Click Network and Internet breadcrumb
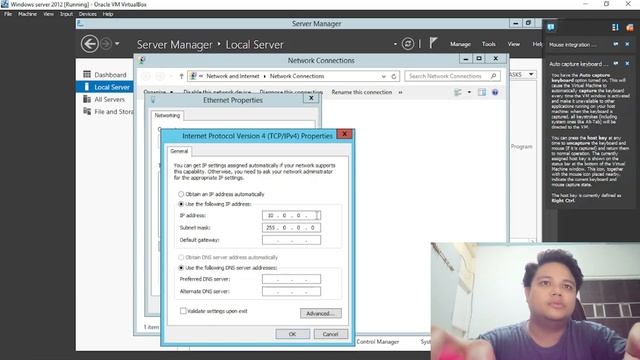The image size is (640, 360). [x=233, y=76]
